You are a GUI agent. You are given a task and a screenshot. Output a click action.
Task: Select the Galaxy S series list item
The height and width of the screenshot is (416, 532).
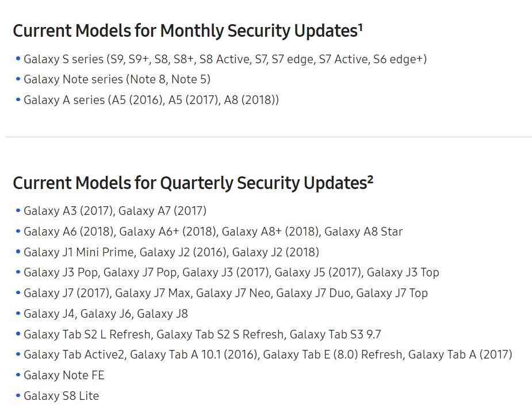click(225, 59)
